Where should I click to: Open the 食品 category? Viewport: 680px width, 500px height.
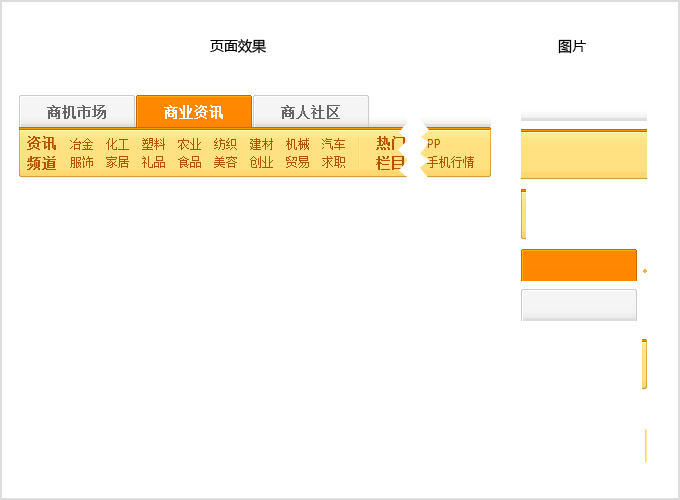190,162
